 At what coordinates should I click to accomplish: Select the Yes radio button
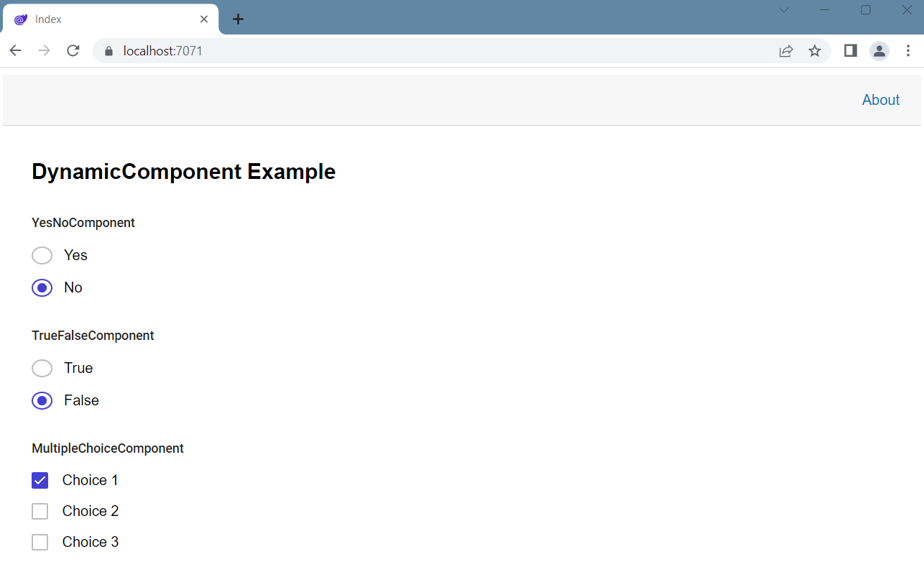pyautogui.click(x=42, y=255)
